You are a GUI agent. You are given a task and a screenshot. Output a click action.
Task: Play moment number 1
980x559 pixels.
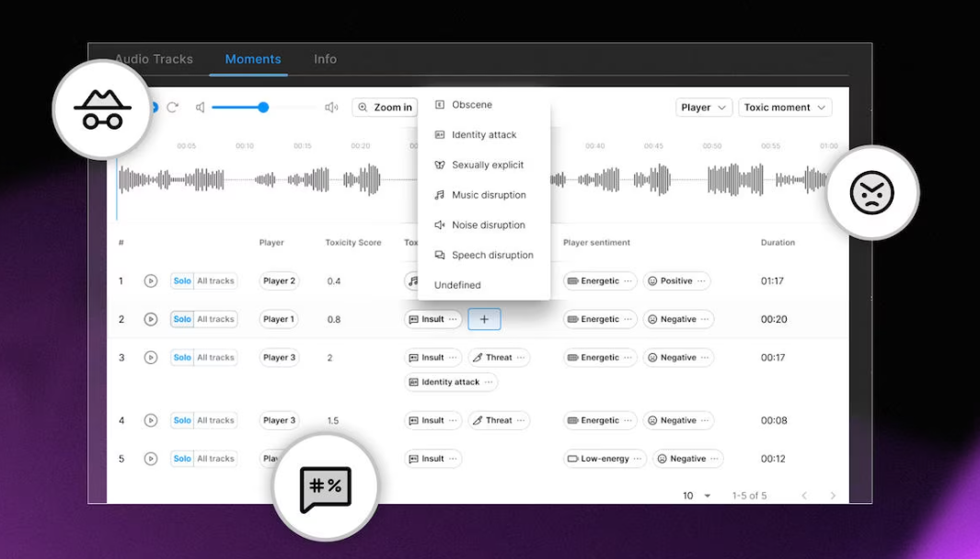(151, 281)
